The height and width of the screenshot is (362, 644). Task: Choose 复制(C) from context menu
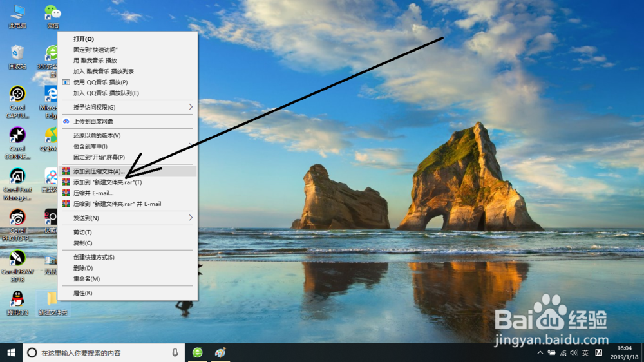click(x=128, y=243)
